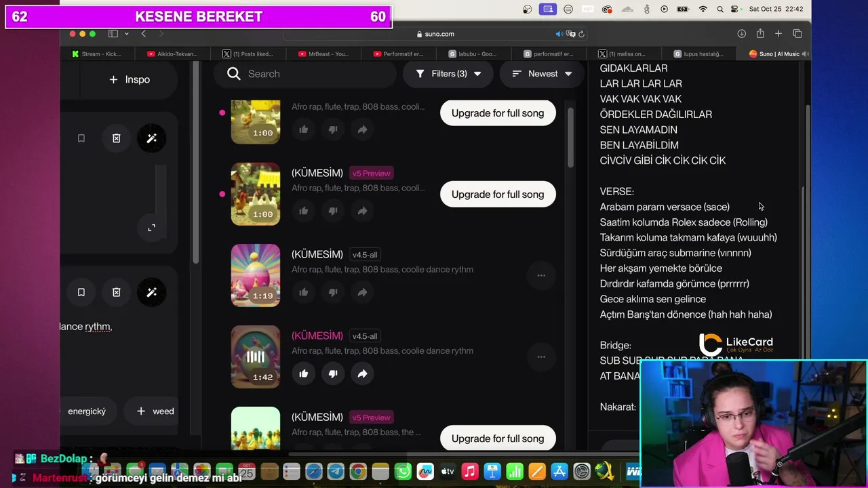This screenshot has width=868, height=488.
Task: Click the v4.5-all badge on 1:19 song
Action: pos(365,255)
